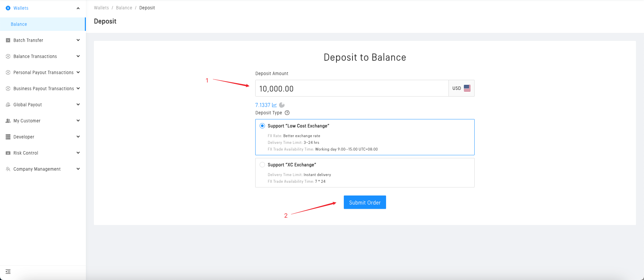
Task: Click the Wallets yen icon
Action: tap(8, 8)
